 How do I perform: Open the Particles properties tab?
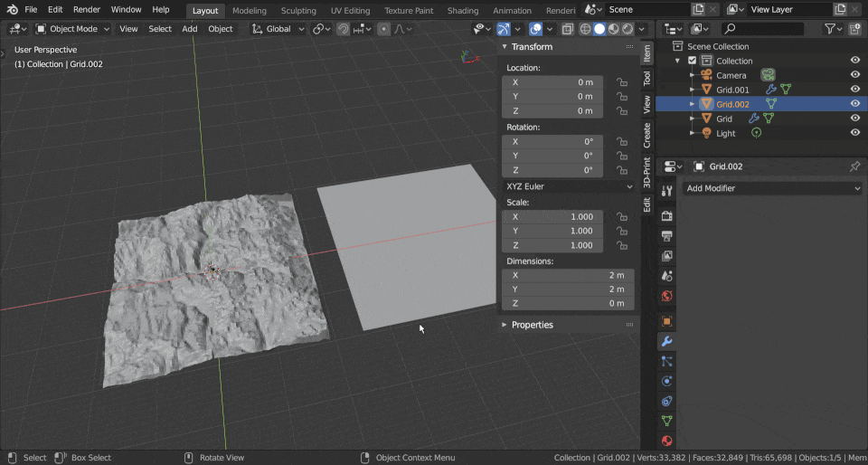pos(667,362)
